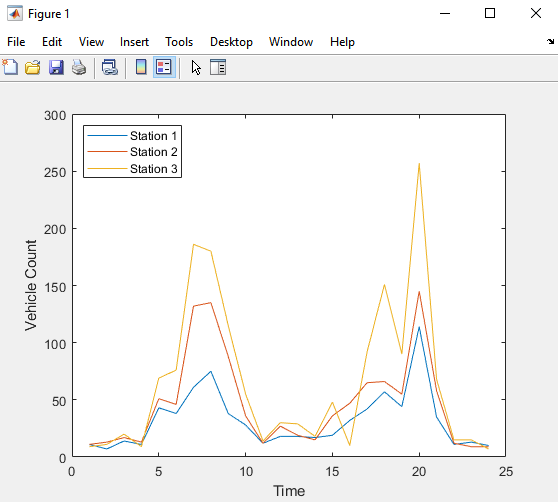Click y-axis tick label 250

[55, 173]
